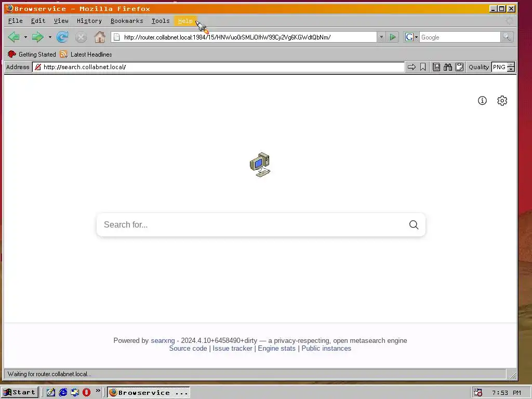The height and width of the screenshot is (399, 532).
Task: Open the Source code link
Action: [188, 349]
